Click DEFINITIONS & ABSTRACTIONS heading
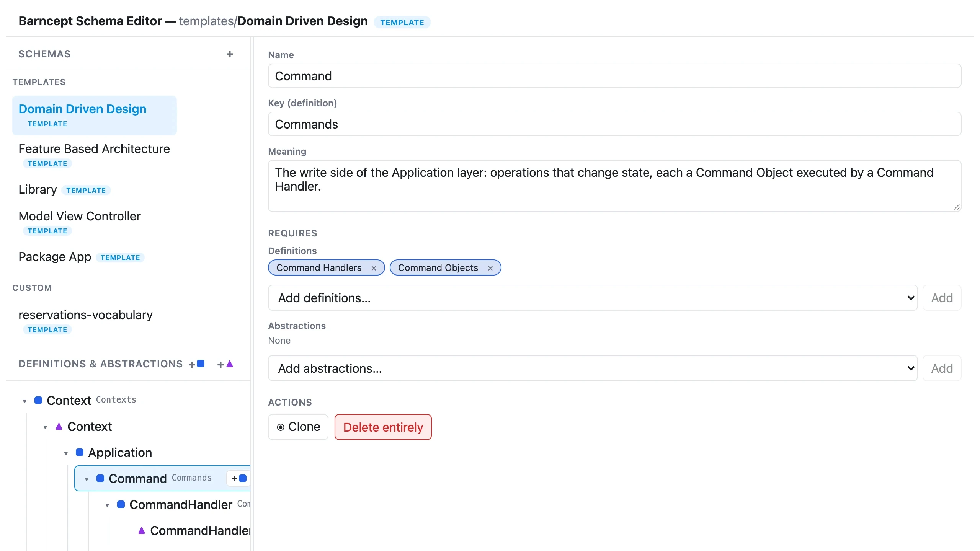The width and height of the screenshot is (980, 551). point(101,364)
